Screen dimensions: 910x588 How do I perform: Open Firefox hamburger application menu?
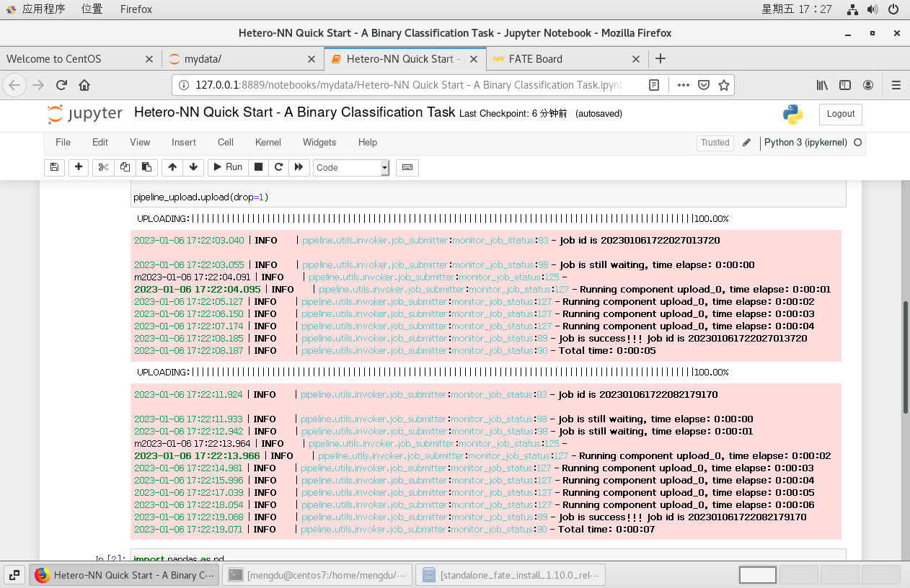(896, 85)
